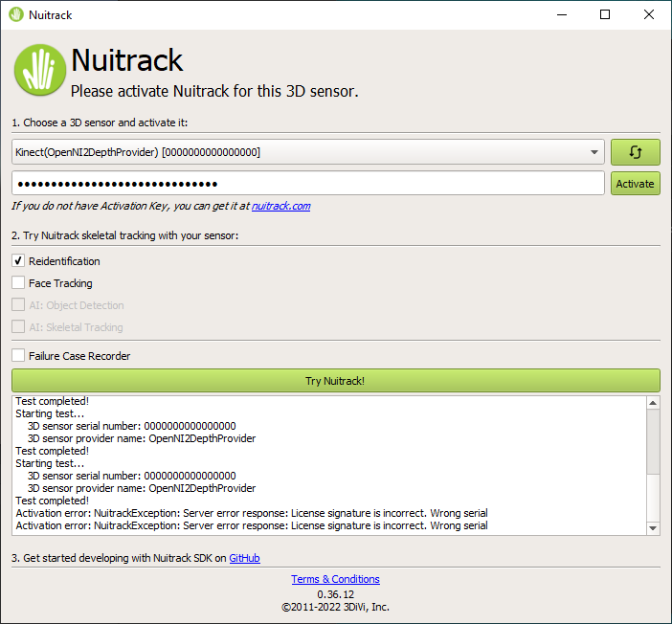Enable the Failure Case Recorder checkbox
672x624 pixels.
[18, 355]
